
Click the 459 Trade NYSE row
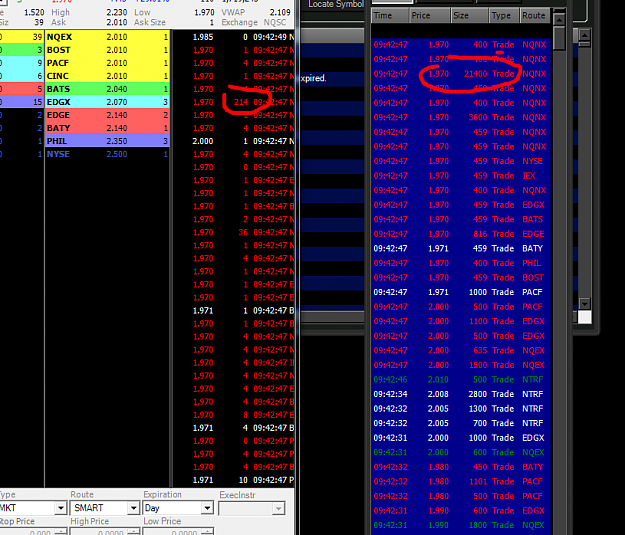(461, 161)
